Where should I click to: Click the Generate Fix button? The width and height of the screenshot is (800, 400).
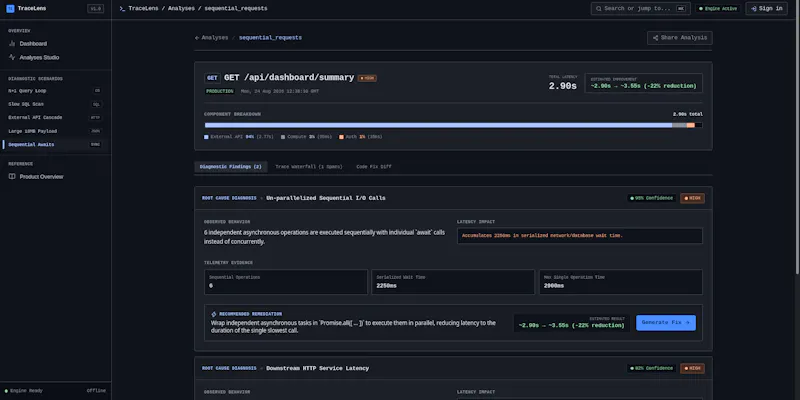pos(665,322)
